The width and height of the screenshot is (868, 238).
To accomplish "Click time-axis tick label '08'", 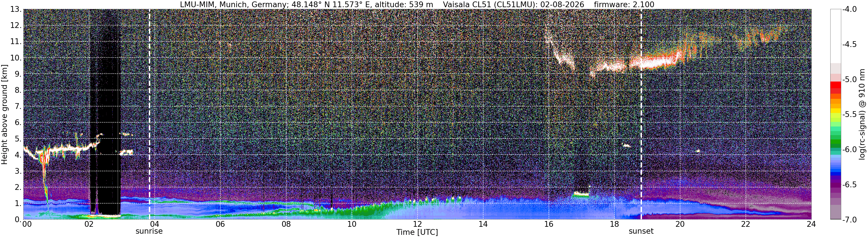I will (286, 224).
